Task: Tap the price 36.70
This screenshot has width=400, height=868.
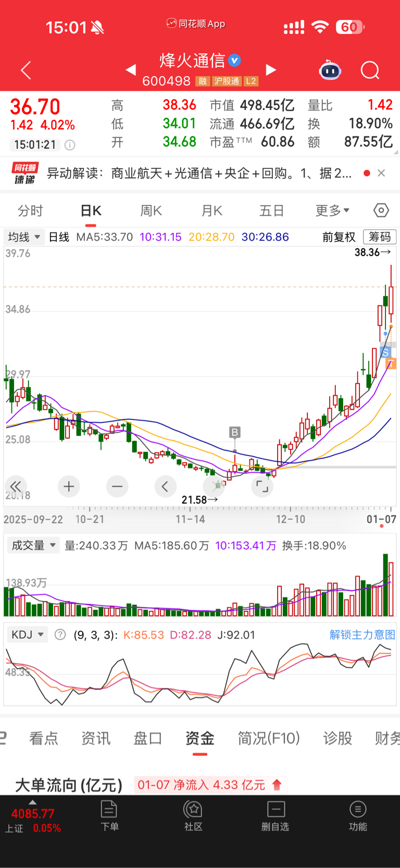Action: point(35,107)
